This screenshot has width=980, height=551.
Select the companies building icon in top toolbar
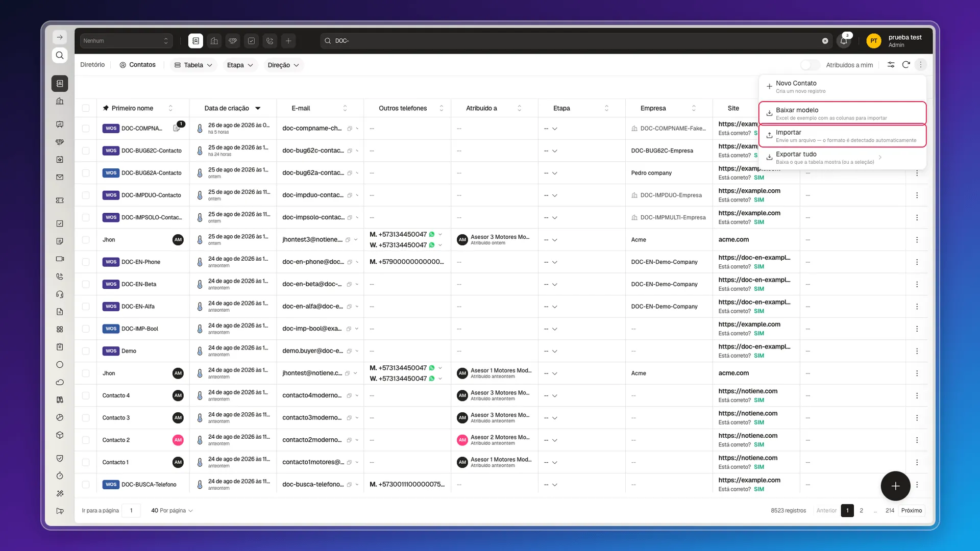click(214, 41)
